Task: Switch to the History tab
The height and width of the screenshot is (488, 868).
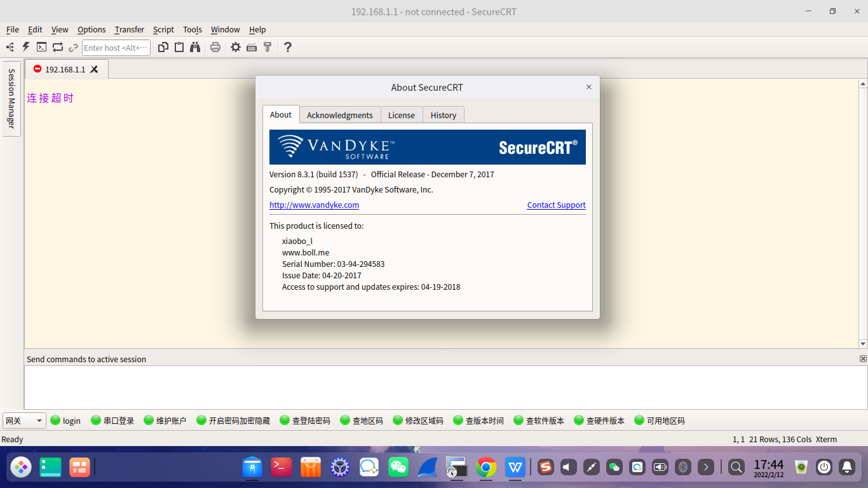Action: pyautogui.click(x=444, y=115)
